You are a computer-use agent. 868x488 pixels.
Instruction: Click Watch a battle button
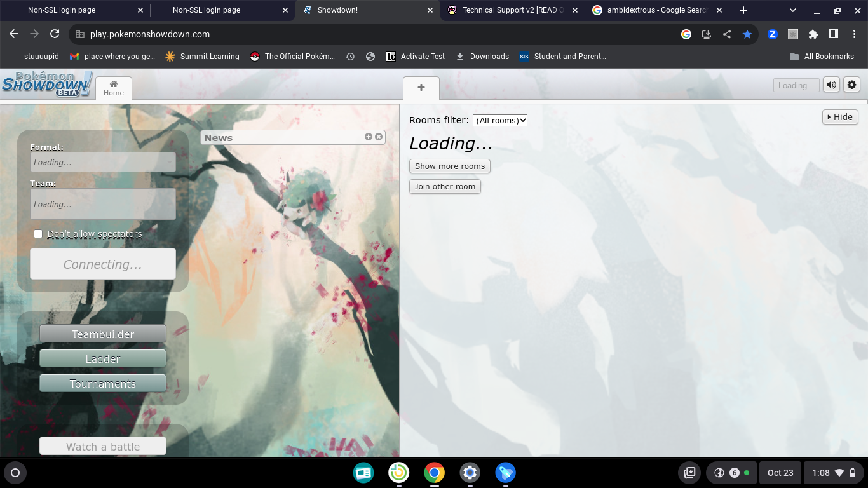click(x=103, y=446)
